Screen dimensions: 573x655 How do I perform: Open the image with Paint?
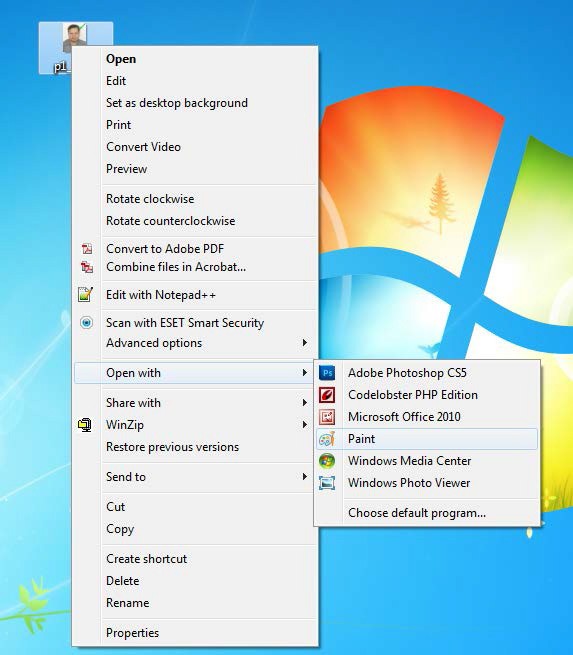pyautogui.click(x=427, y=439)
